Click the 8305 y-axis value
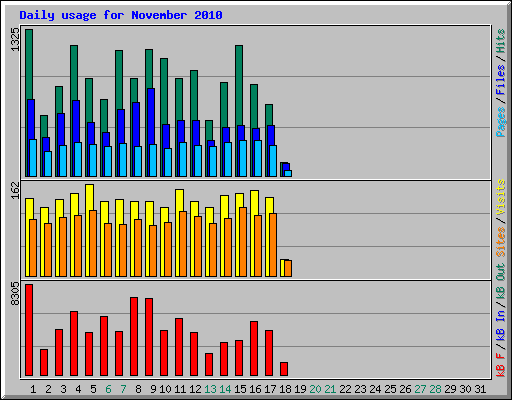Viewport: 512px width, 400px height. tap(16, 294)
